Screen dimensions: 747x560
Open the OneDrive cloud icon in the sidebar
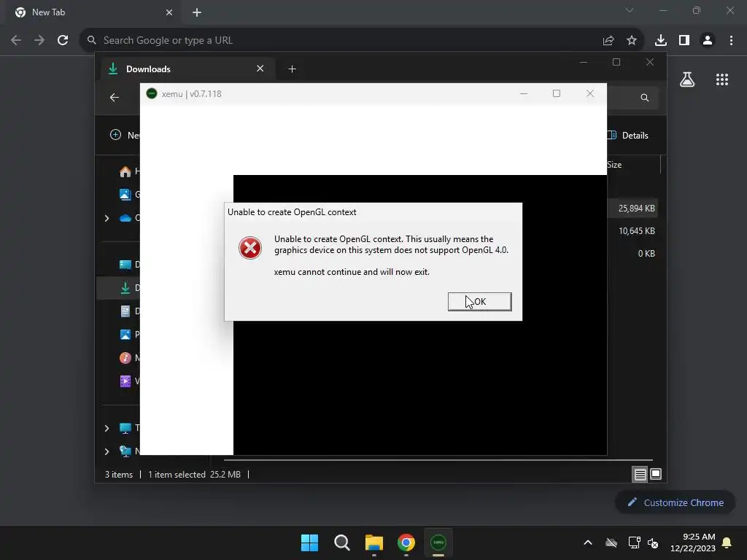pos(125,218)
